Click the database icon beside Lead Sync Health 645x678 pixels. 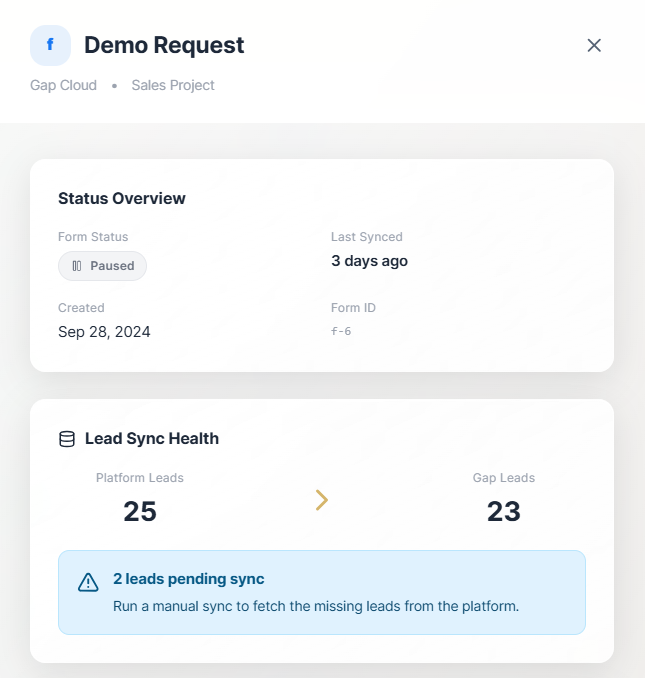[67, 439]
